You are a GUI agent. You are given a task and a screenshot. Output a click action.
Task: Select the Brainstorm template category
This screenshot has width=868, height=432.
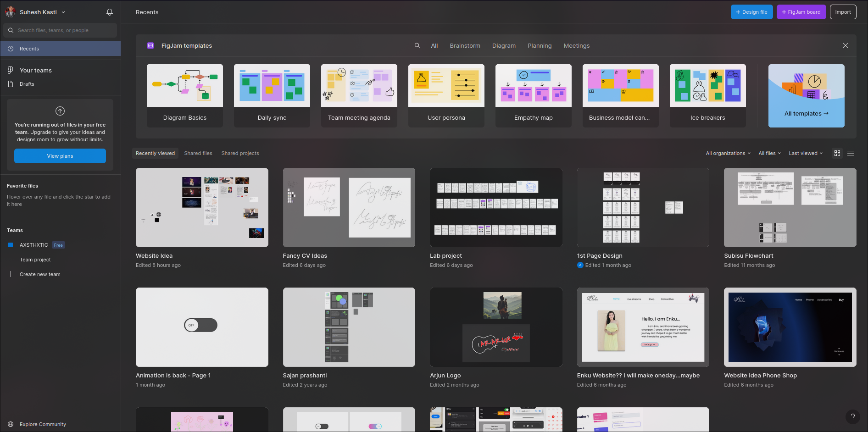click(x=465, y=46)
